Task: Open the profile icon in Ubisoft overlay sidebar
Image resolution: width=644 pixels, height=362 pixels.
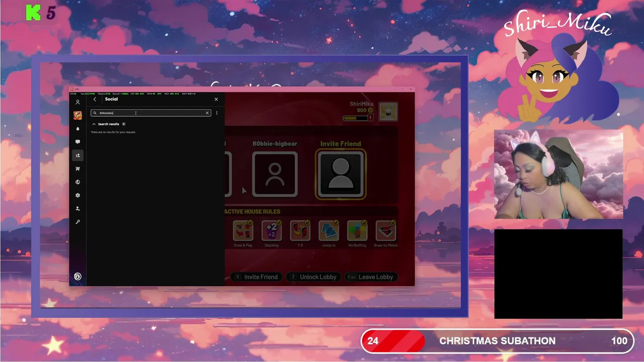Action: click(x=77, y=102)
